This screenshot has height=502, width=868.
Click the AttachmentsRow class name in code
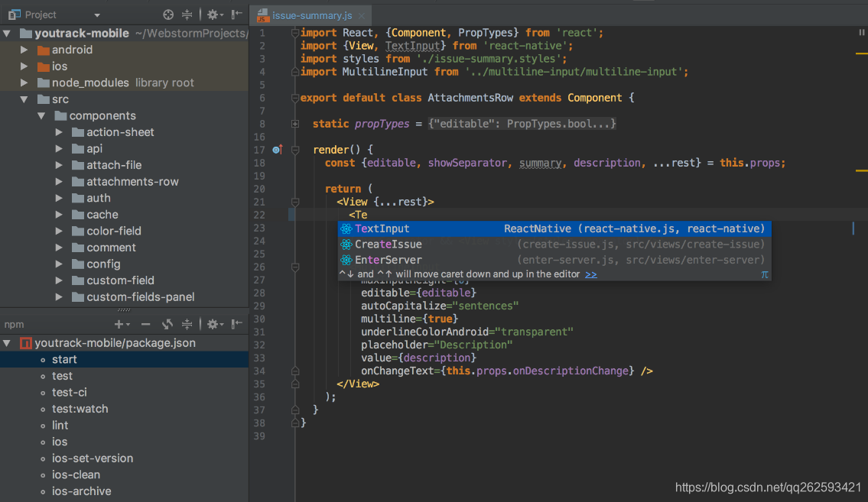(470, 98)
